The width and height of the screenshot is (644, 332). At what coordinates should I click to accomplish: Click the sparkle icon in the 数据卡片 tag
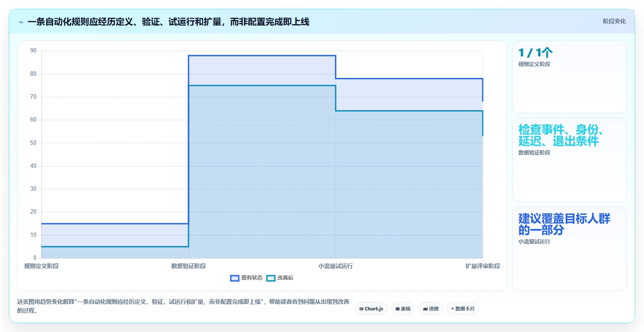point(452,309)
